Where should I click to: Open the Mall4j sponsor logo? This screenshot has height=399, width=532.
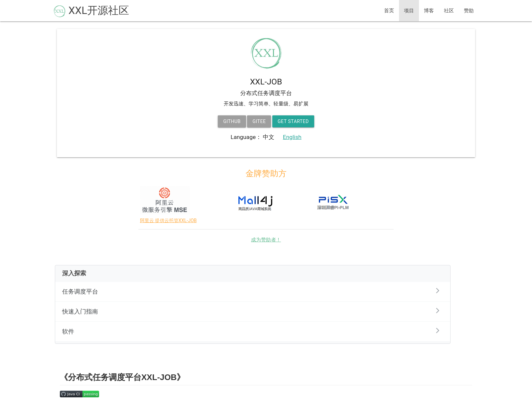pyautogui.click(x=255, y=203)
